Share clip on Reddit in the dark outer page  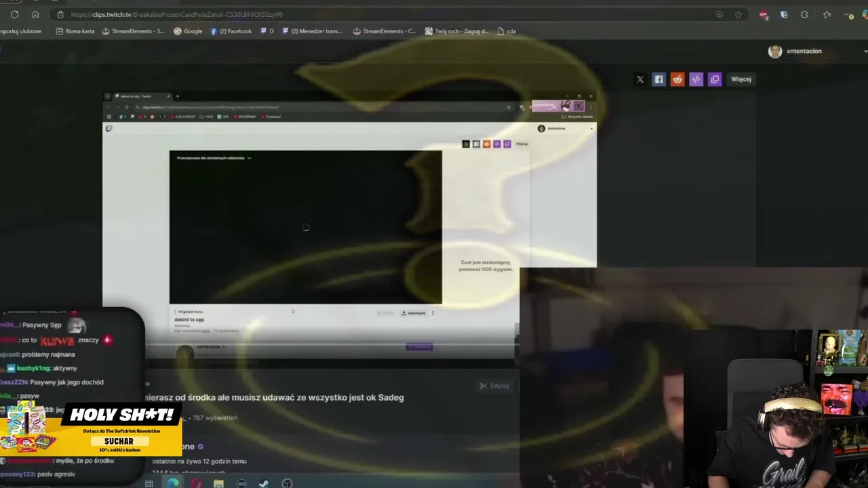(x=677, y=79)
